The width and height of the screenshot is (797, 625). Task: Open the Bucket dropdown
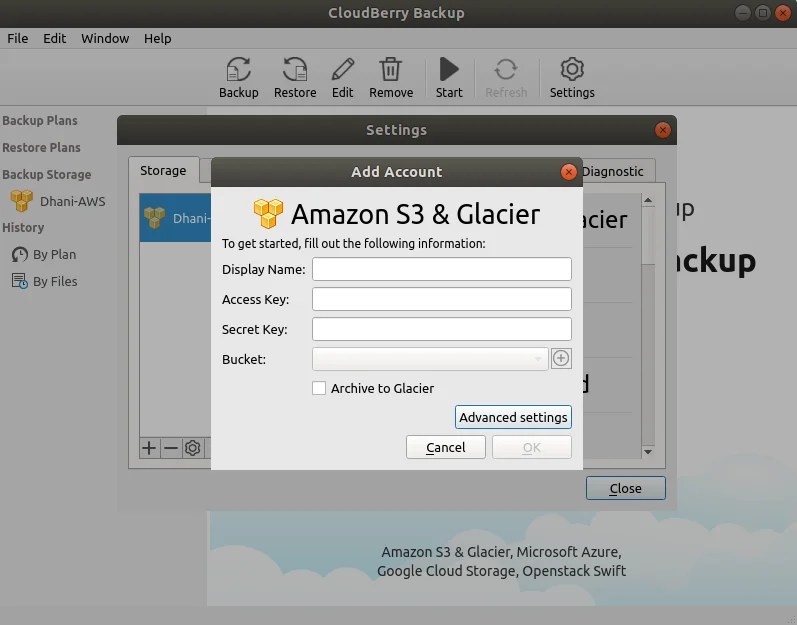point(430,359)
